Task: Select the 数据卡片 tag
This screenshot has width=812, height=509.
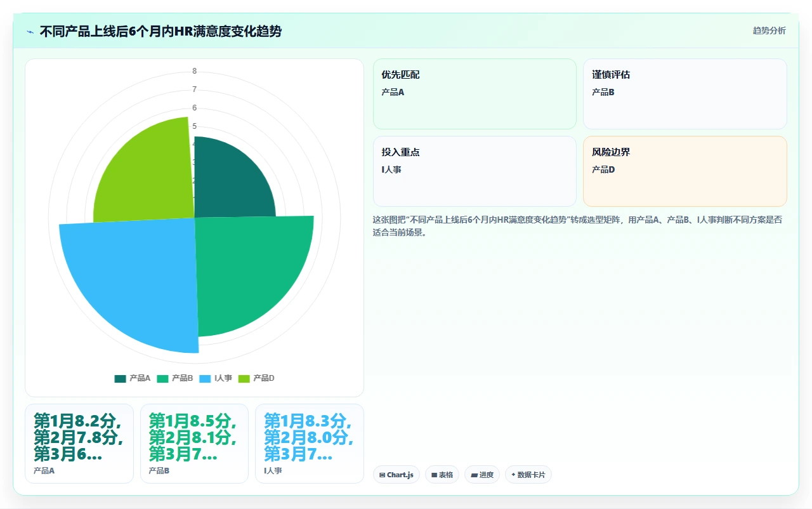Action: coord(528,475)
